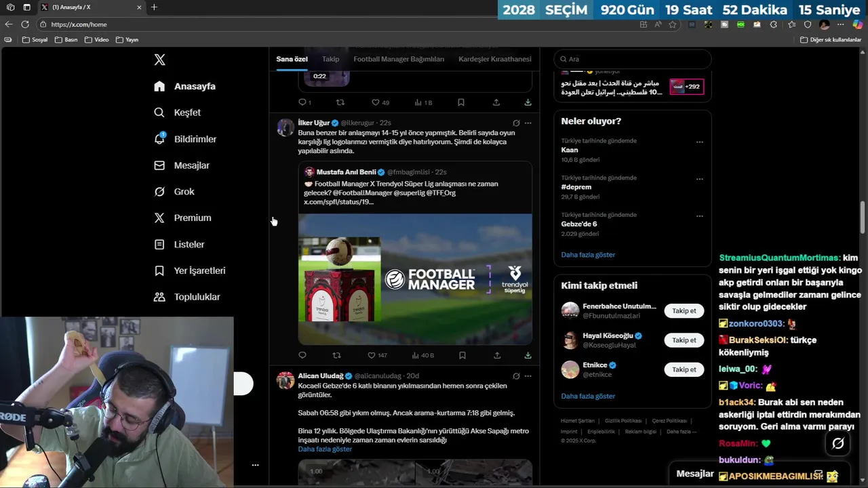868x488 pixels.
Task: Open browser settings and more menu
Action: (841, 24)
